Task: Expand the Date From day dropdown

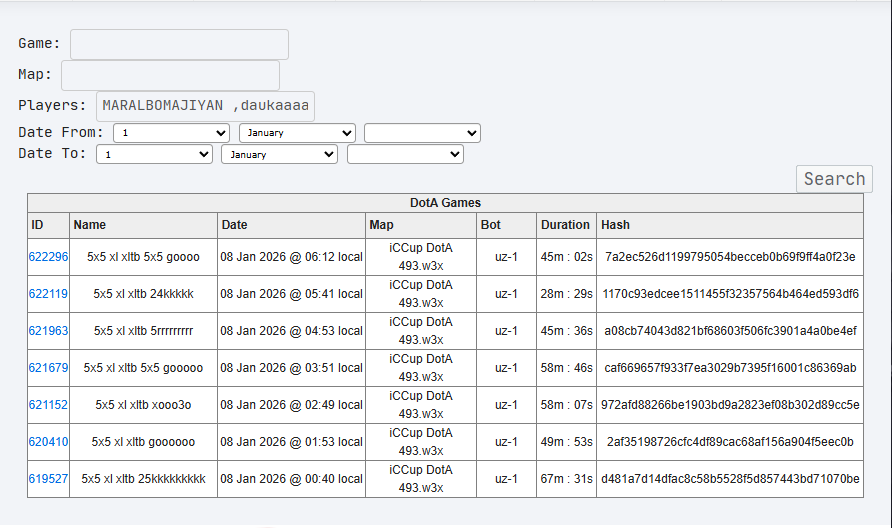Action: point(171,133)
